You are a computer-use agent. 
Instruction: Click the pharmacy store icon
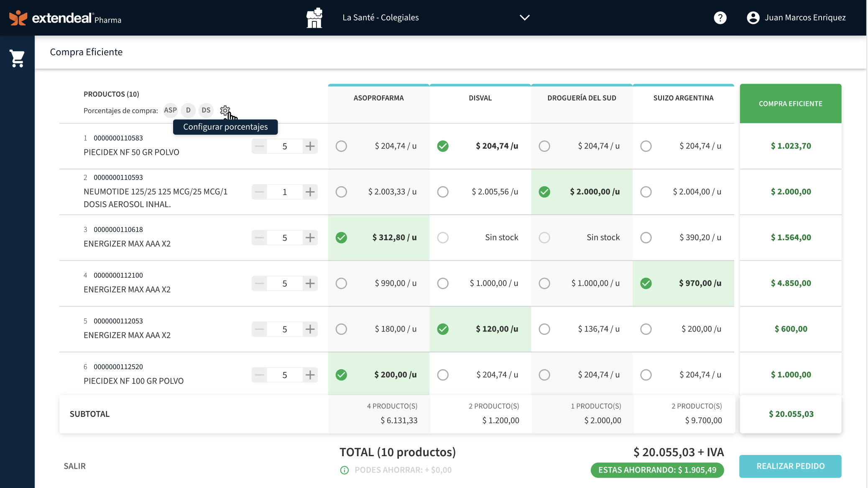click(x=314, y=18)
